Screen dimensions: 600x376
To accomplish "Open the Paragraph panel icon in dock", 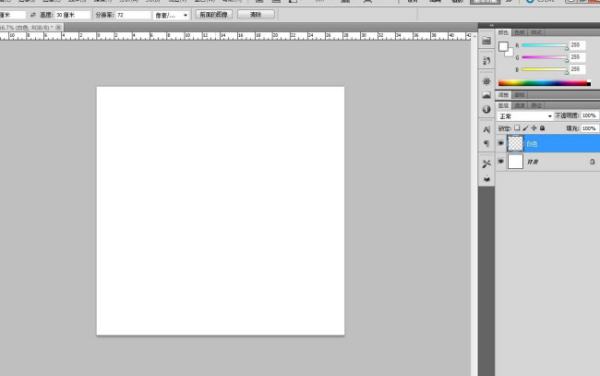I will (486, 143).
